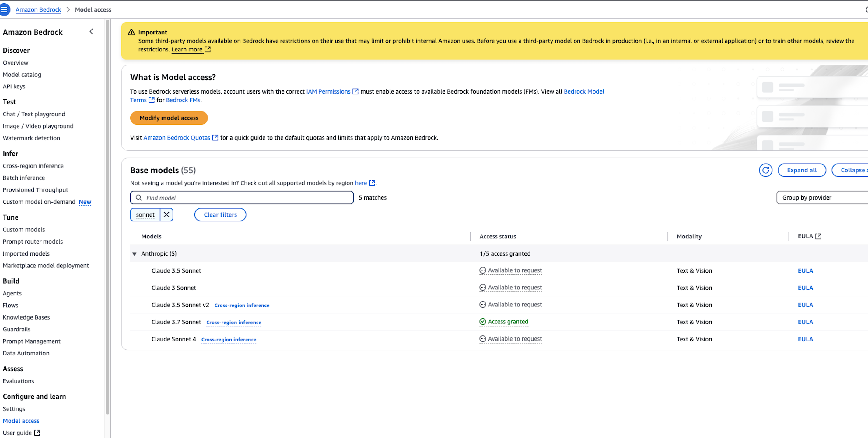The width and height of the screenshot is (868, 438).
Task: Collapse the Anthropic models group
Action: point(135,253)
